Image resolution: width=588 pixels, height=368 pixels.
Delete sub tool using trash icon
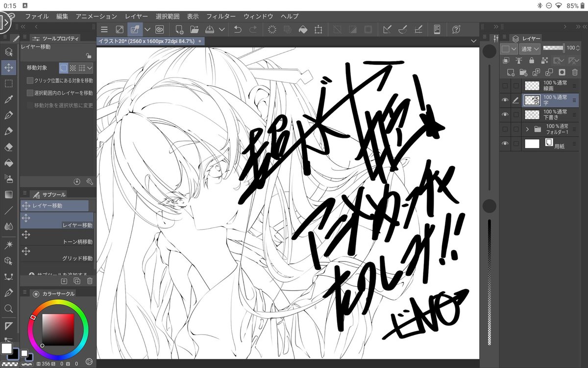(x=90, y=281)
